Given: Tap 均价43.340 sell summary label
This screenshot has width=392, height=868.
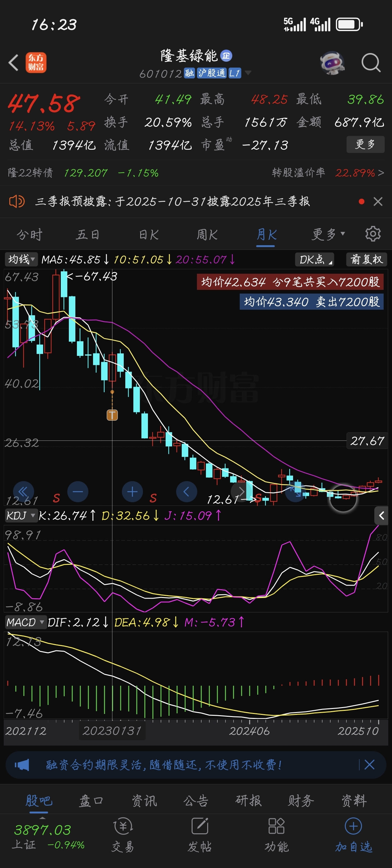Looking at the screenshot, I should 311,301.
